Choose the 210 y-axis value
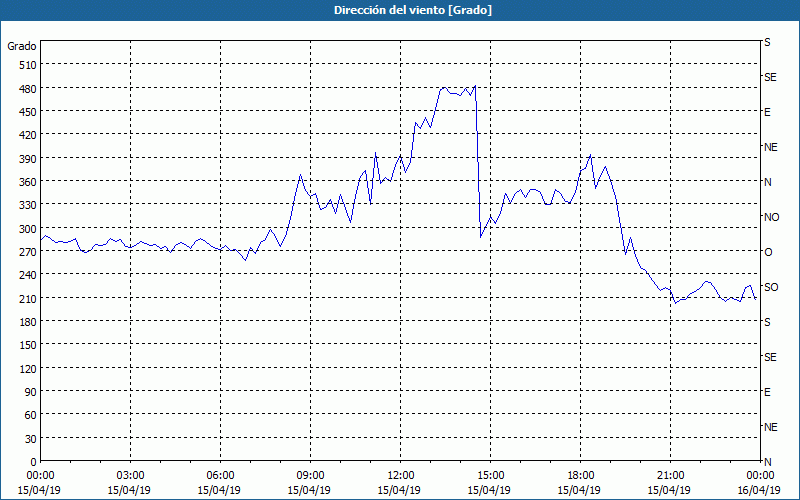The image size is (800, 500). [x=29, y=298]
